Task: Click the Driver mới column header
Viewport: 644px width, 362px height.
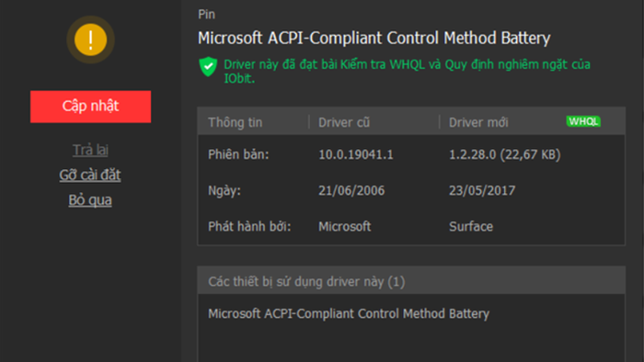Action: (x=478, y=122)
